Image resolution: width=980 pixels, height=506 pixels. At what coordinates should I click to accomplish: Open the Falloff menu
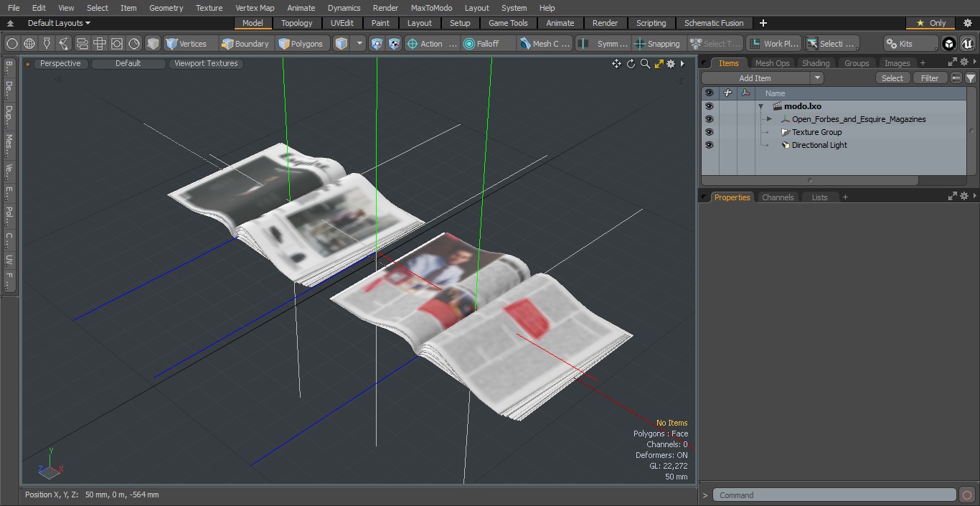click(489, 44)
